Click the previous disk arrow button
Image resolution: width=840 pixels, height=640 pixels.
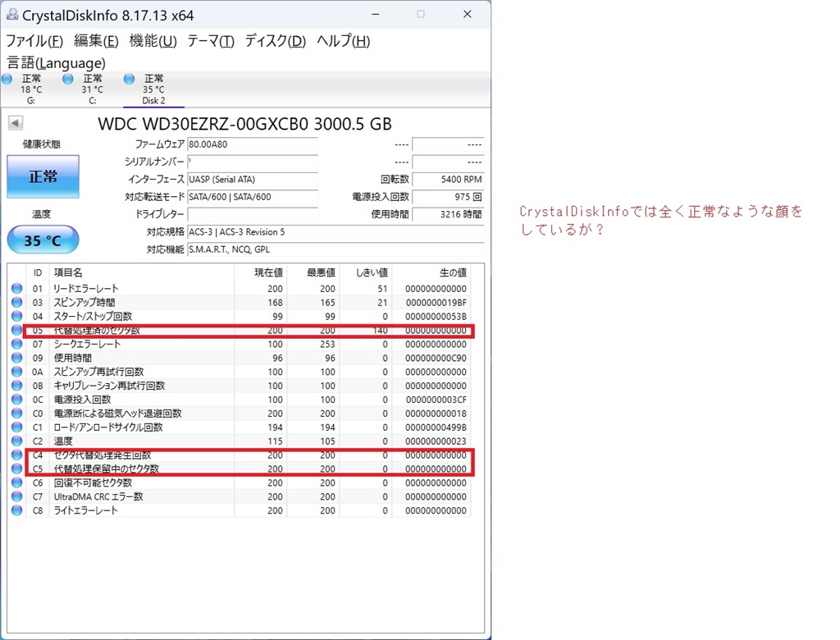(x=16, y=123)
